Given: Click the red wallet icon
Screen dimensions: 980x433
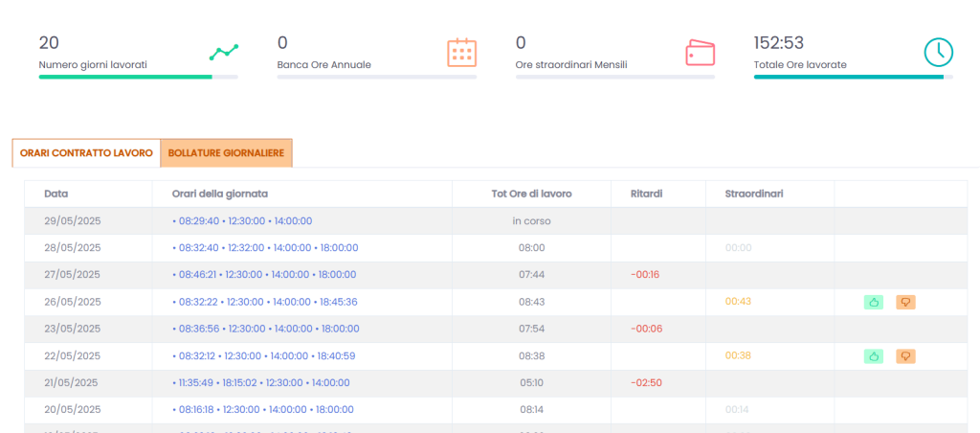Looking at the screenshot, I should (x=700, y=53).
